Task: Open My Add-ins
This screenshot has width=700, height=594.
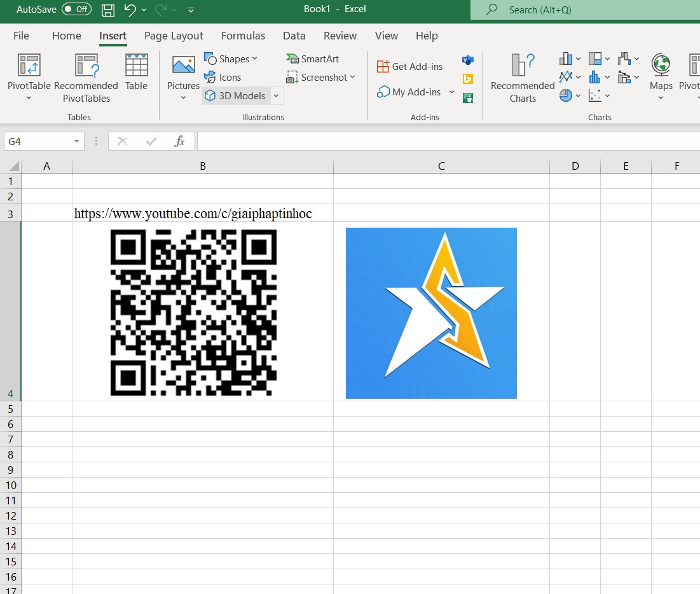Action: pyautogui.click(x=409, y=92)
